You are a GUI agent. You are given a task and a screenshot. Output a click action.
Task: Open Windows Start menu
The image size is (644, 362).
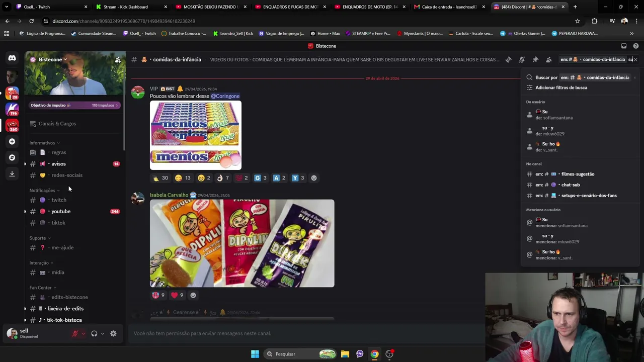[x=255, y=354]
